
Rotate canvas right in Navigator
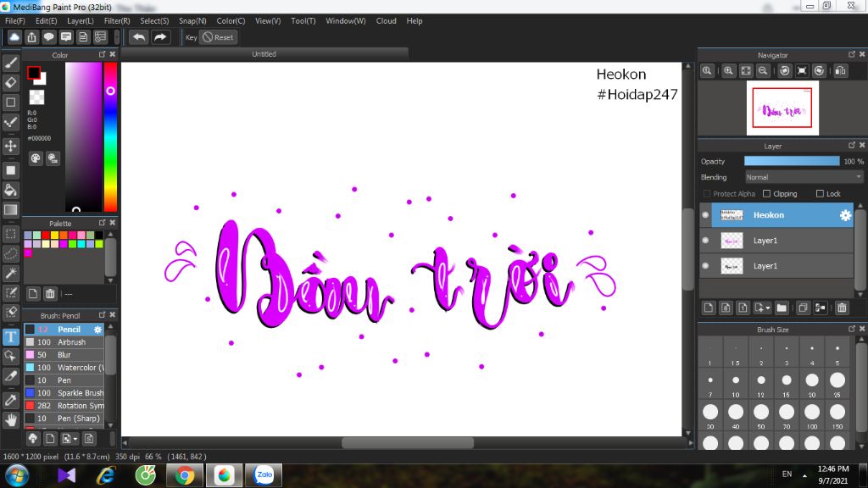coord(820,71)
